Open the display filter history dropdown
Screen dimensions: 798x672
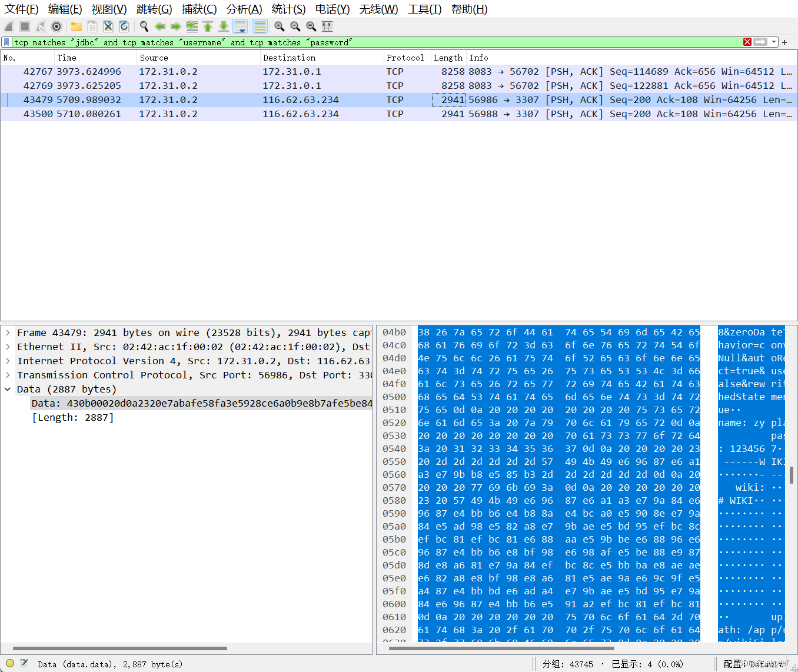click(774, 42)
